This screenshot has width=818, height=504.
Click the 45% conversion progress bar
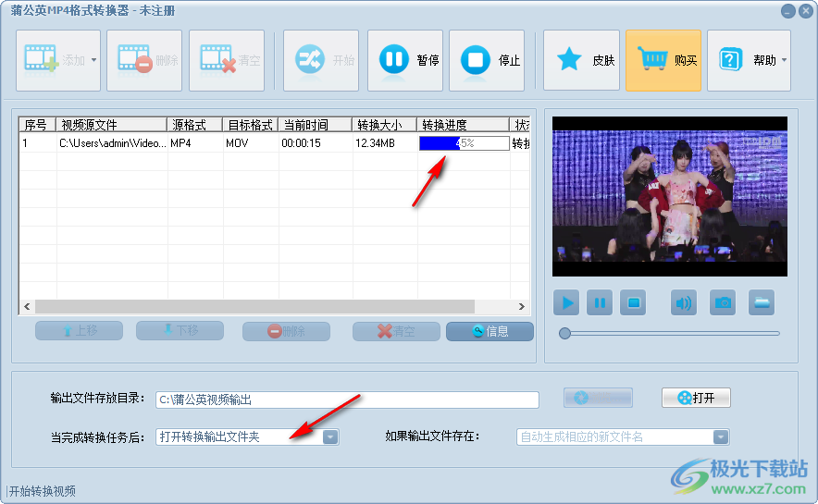pyautogui.click(x=465, y=143)
